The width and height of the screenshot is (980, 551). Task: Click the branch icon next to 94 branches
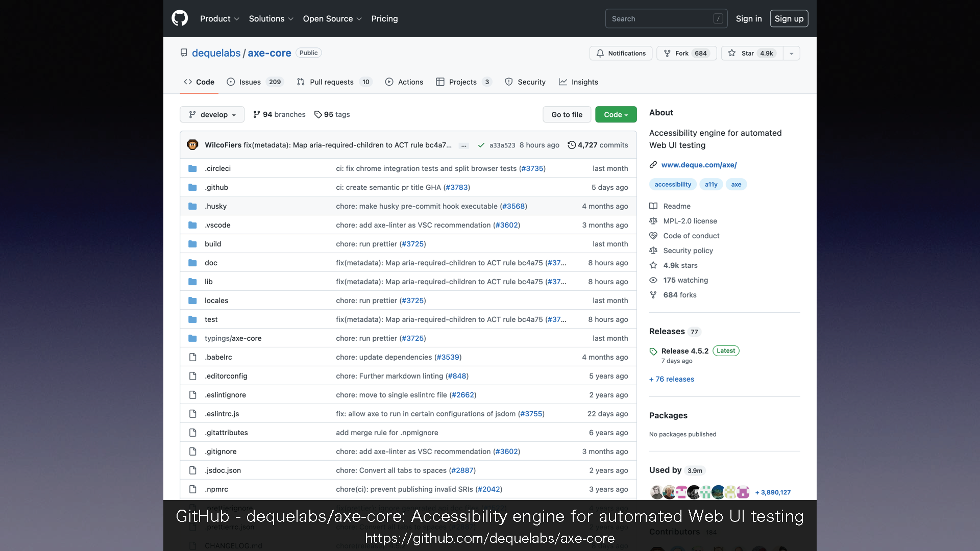[x=257, y=114]
